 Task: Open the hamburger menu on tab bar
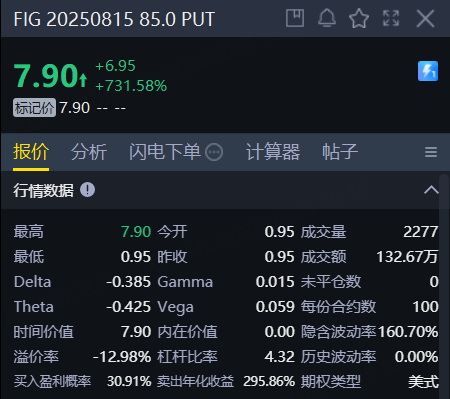pyautogui.click(x=431, y=152)
